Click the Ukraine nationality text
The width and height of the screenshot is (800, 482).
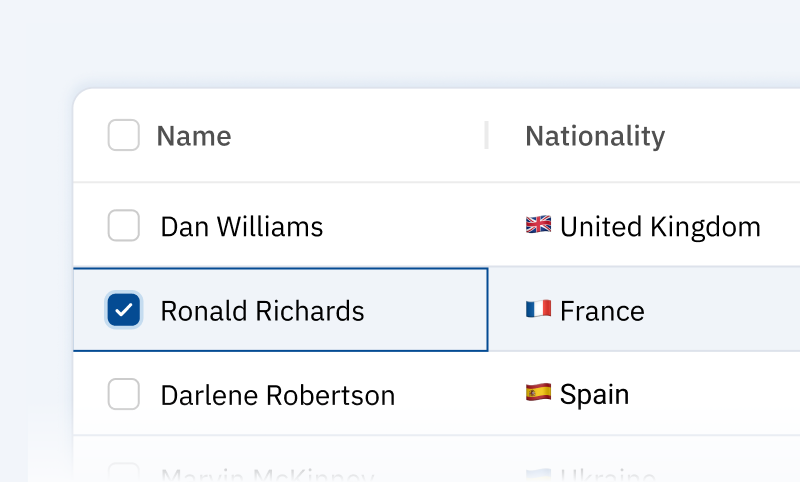(607, 476)
